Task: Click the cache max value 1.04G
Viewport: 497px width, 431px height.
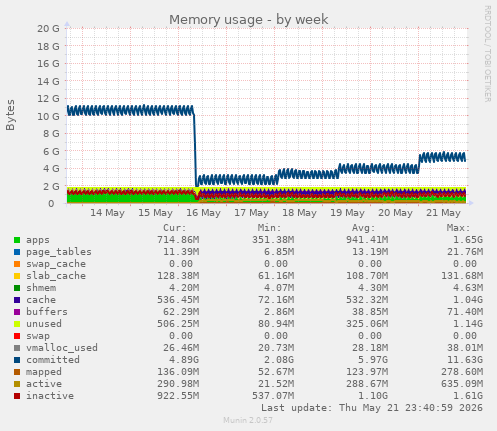Action: (x=468, y=300)
